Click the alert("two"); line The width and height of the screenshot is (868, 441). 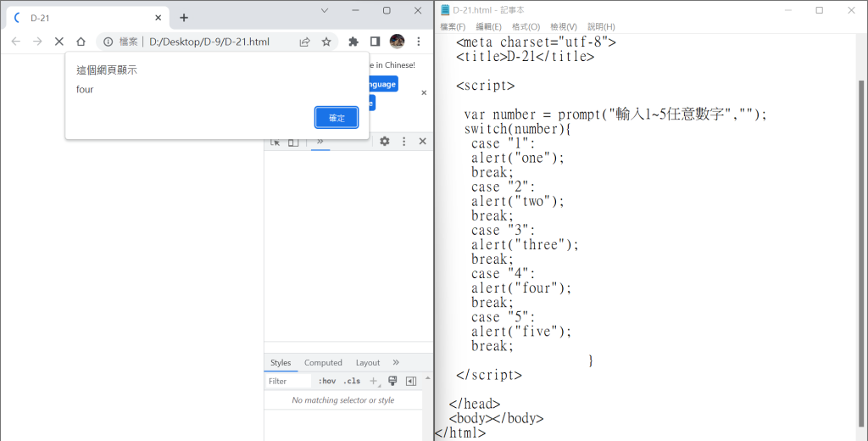click(x=518, y=201)
